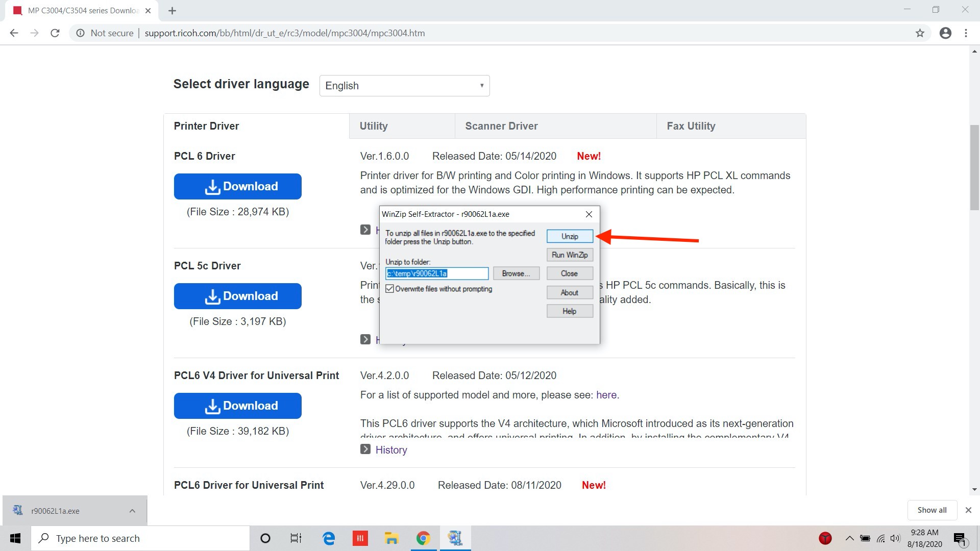Viewport: 980px width, 551px height.
Task: Click the Unzip button in WinZip dialog
Action: coord(570,236)
